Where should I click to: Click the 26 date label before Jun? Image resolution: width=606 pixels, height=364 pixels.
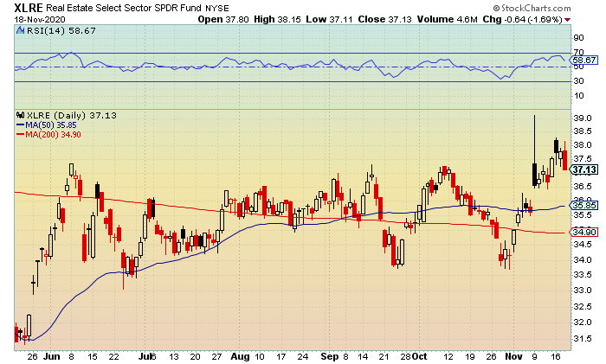pyautogui.click(x=33, y=356)
